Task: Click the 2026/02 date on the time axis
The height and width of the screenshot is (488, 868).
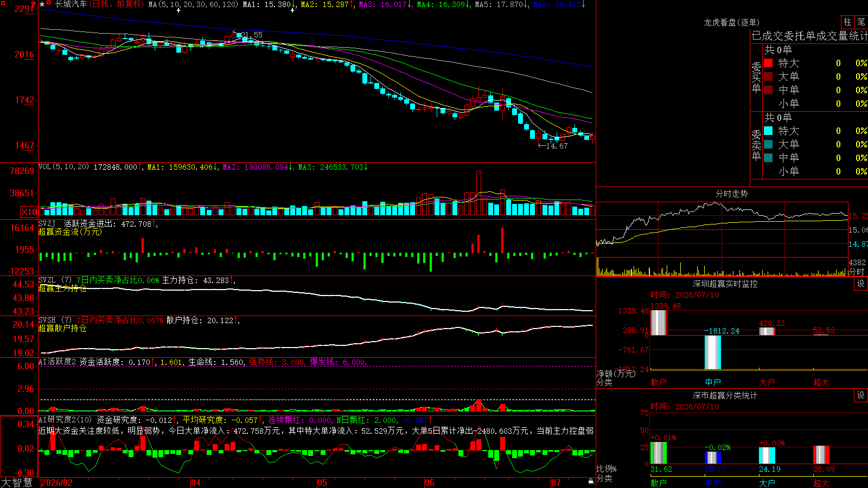Action: [57, 483]
